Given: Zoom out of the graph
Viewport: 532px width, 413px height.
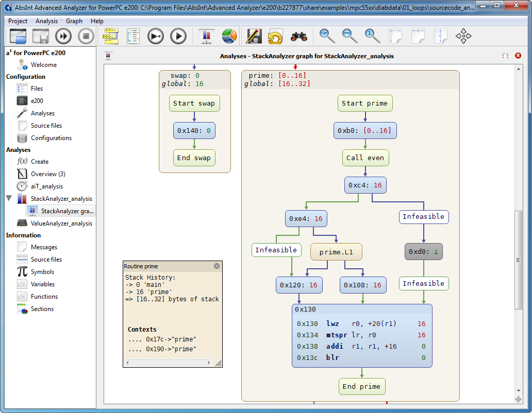Looking at the screenshot, I should click(350, 36).
